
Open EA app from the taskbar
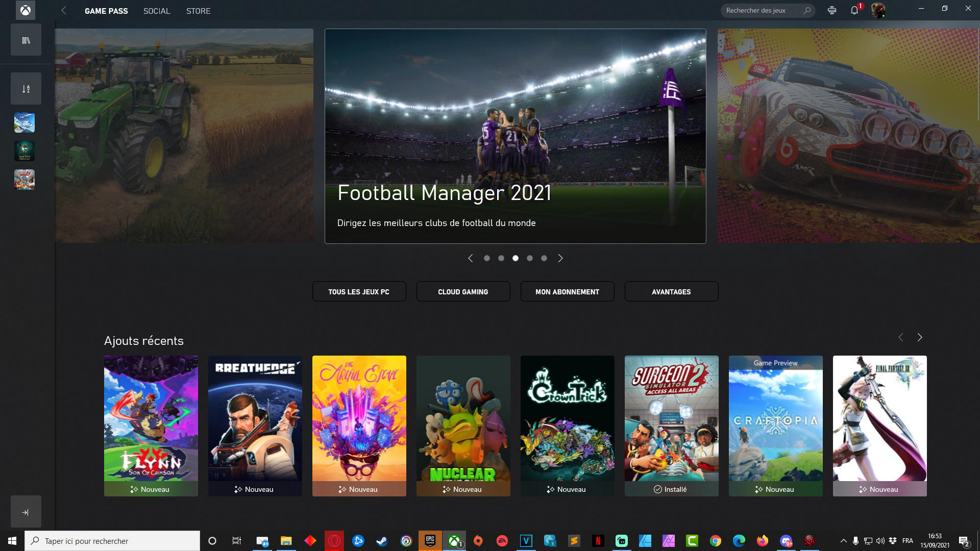point(502,541)
